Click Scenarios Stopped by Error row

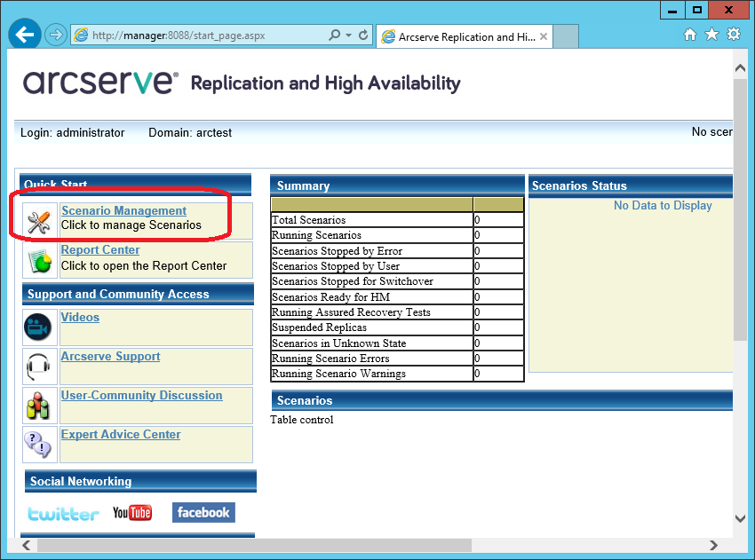[x=397, y=250]
